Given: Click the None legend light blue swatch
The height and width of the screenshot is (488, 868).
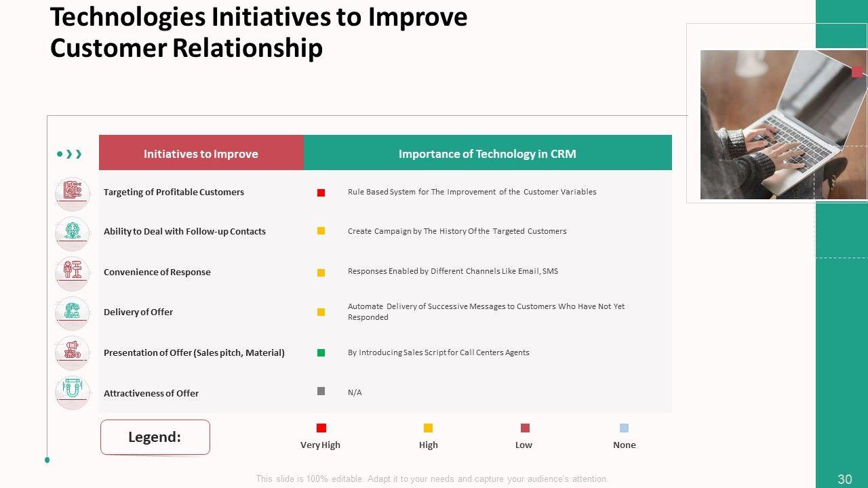Looking at the screenshot, I should point(625,428).
